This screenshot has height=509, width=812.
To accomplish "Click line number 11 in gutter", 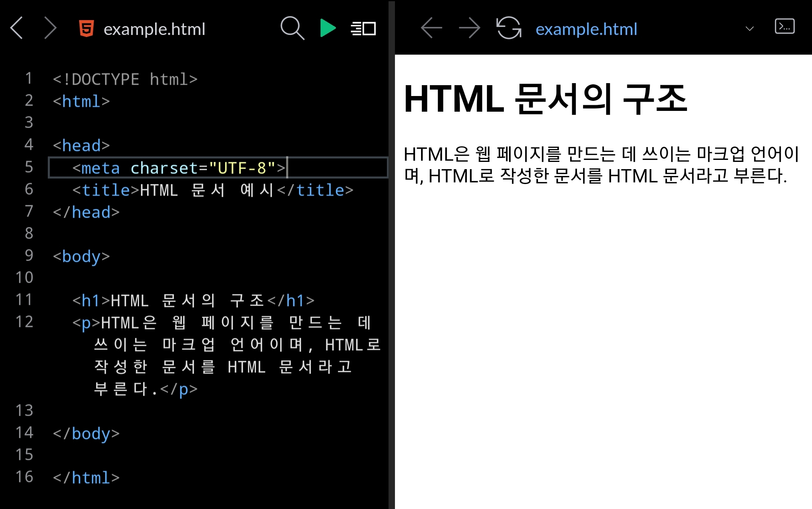I will tap(24, 300).
